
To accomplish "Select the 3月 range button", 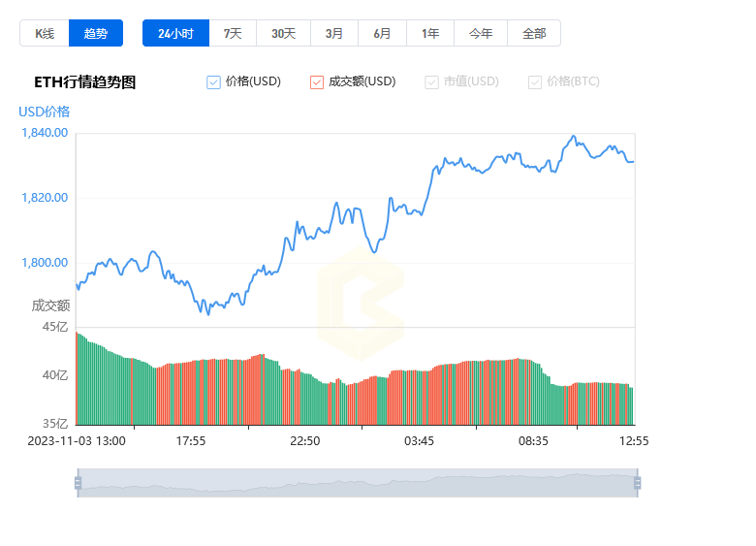I will click(x=334, y=33).
